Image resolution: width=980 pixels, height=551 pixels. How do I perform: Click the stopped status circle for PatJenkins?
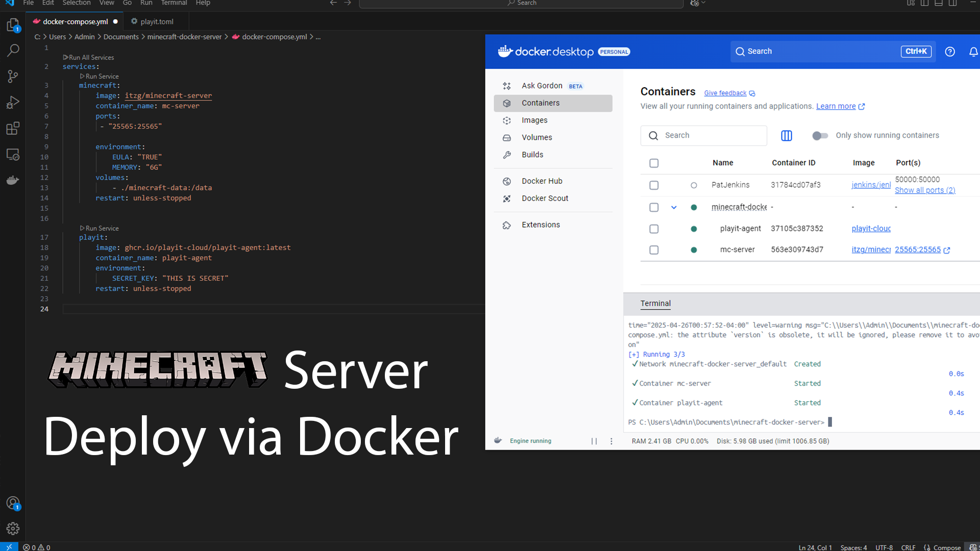(x=694, y=185)
